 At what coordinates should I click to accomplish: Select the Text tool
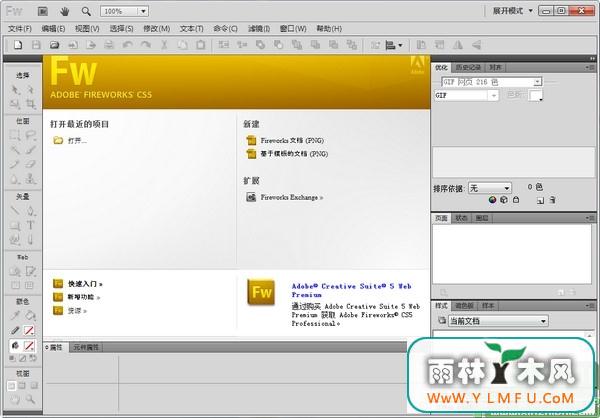coord(30,225)
